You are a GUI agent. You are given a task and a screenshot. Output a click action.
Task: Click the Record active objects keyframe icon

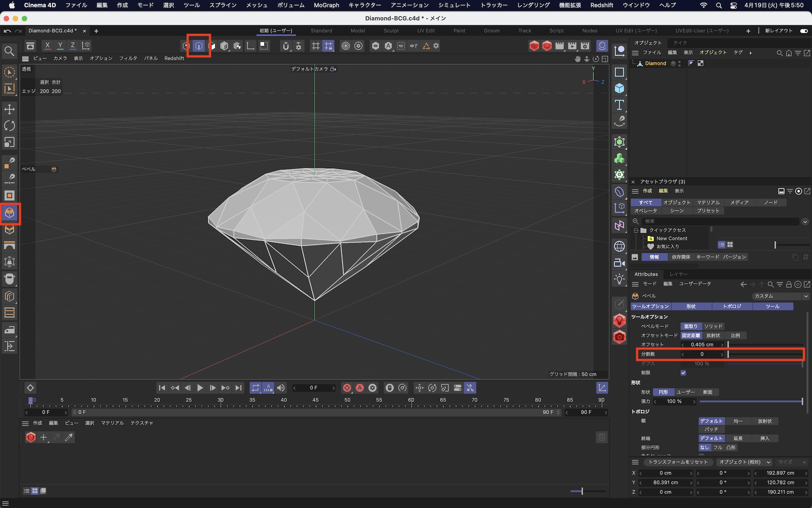pos(347,388)
